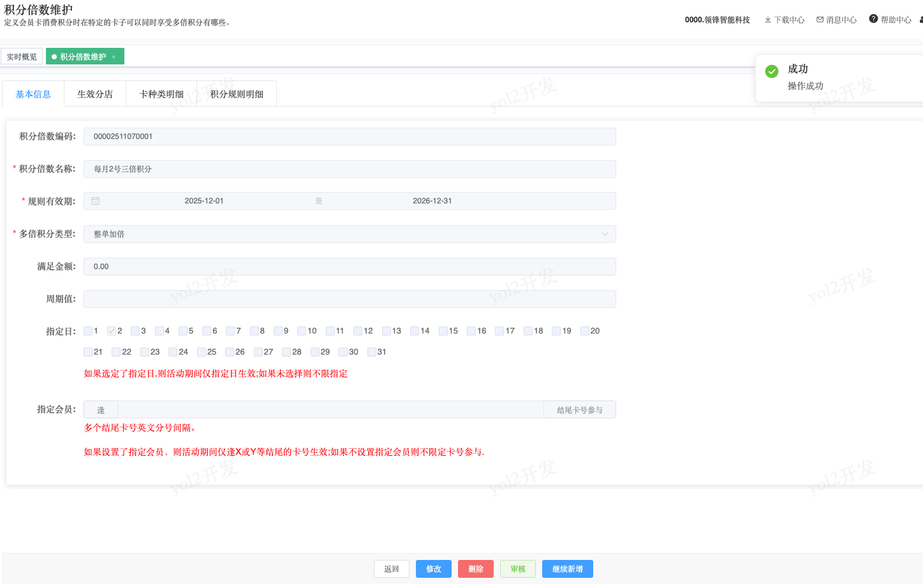The height and width of the screenshot is (588, 923).
Task: Tick the day 26 checkbox
Action: pos(230,352)
